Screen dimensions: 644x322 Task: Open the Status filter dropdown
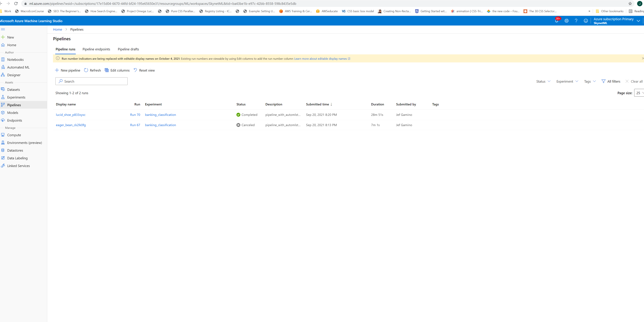point(543,81)
